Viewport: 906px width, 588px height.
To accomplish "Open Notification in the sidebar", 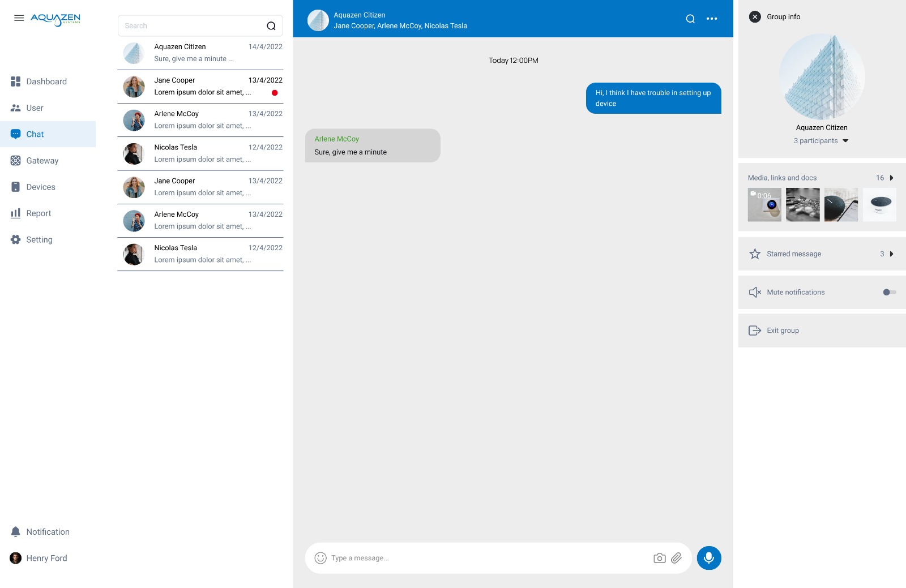I will (48, 532).
